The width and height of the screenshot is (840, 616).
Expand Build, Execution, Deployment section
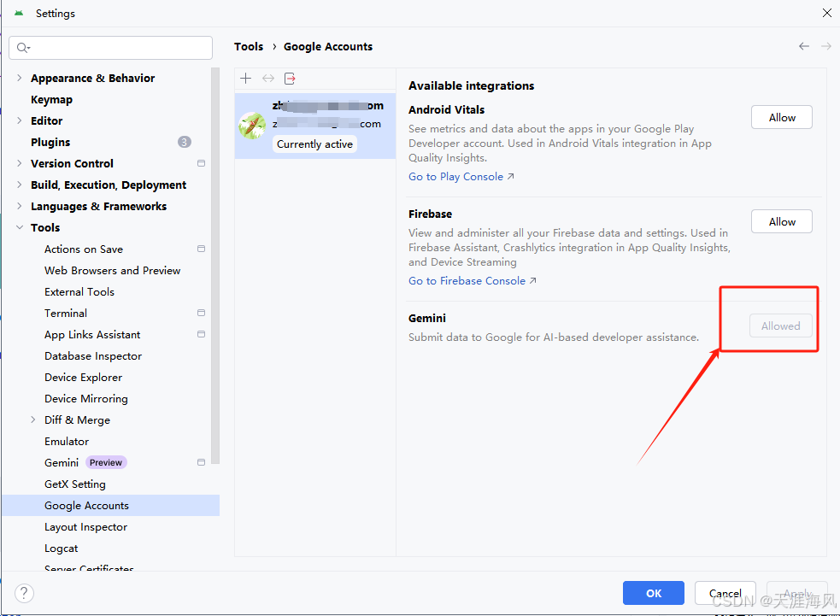point(20,185)
